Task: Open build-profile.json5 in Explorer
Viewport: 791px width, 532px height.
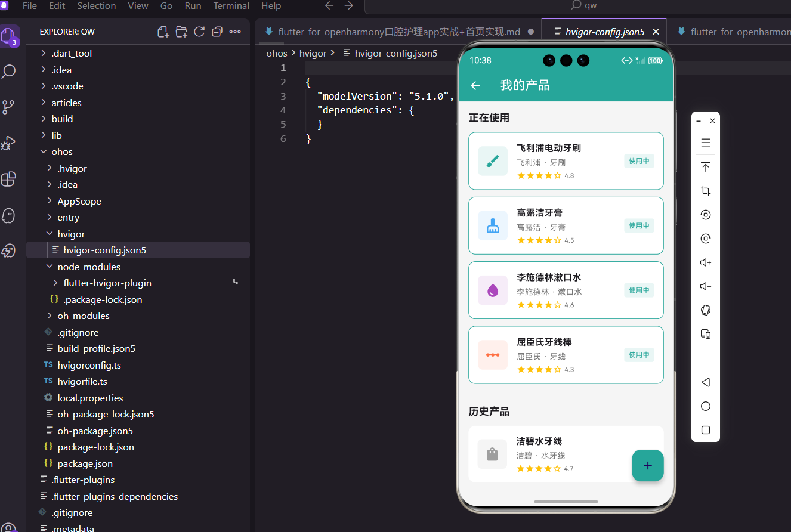Action: pos(138,348)
